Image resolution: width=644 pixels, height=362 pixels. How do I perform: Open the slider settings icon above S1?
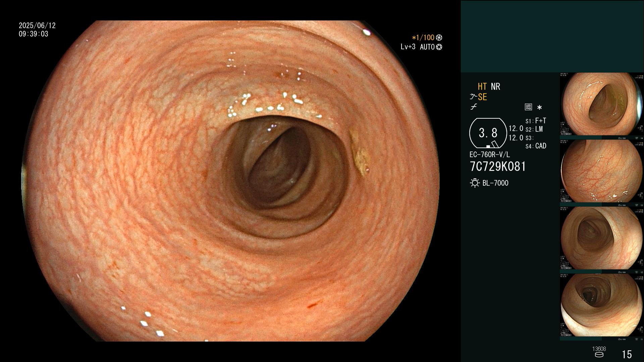[528, 107]
